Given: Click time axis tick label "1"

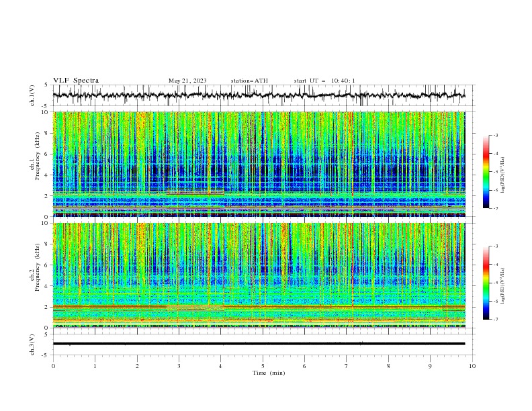Looking at the screenshot, I should (95, 366).
